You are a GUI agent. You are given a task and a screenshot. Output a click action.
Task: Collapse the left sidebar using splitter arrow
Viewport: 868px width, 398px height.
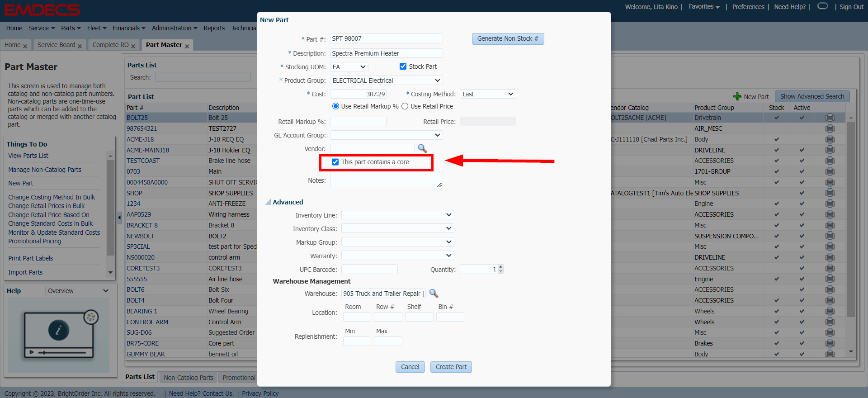[119, 218]
